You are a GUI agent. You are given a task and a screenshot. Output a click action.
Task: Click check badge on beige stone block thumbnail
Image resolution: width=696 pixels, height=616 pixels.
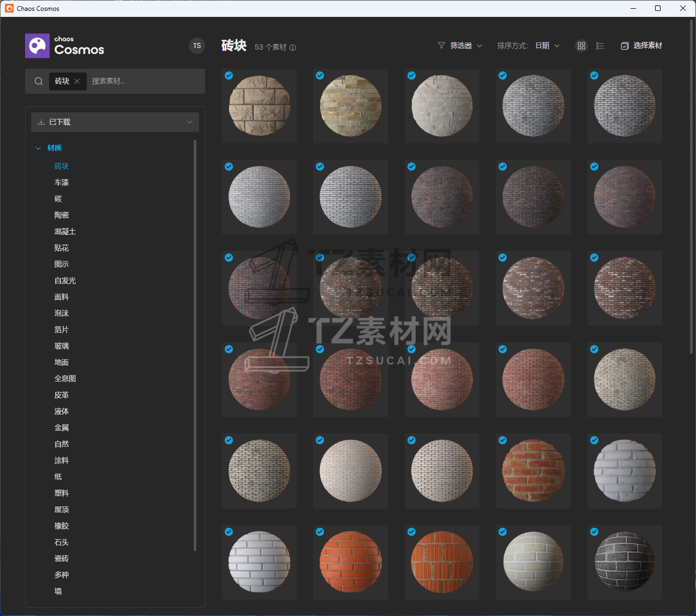[229, 76]
